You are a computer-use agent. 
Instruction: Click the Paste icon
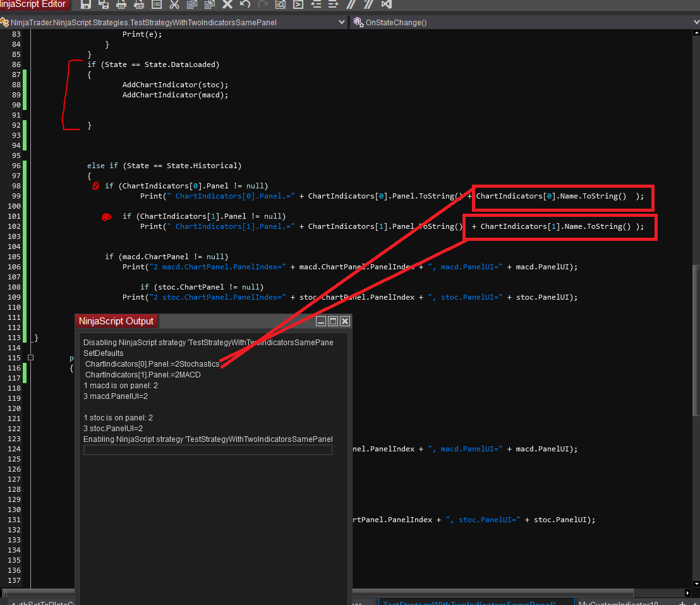(209, 4)
